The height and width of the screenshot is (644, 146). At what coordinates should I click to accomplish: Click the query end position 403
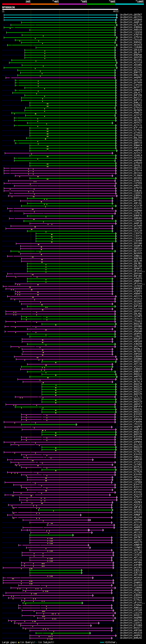(115, 11)
